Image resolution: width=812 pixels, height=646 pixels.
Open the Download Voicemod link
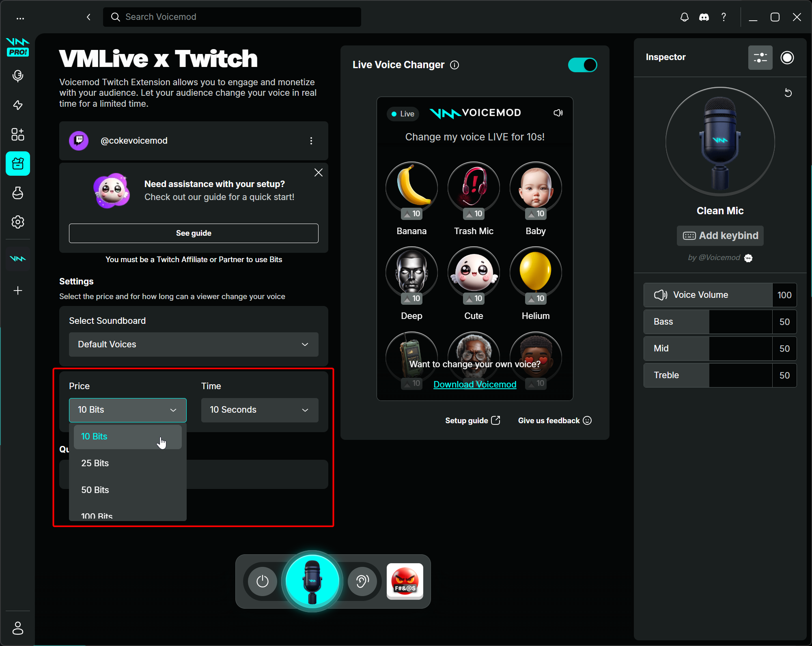click(475, 384)
